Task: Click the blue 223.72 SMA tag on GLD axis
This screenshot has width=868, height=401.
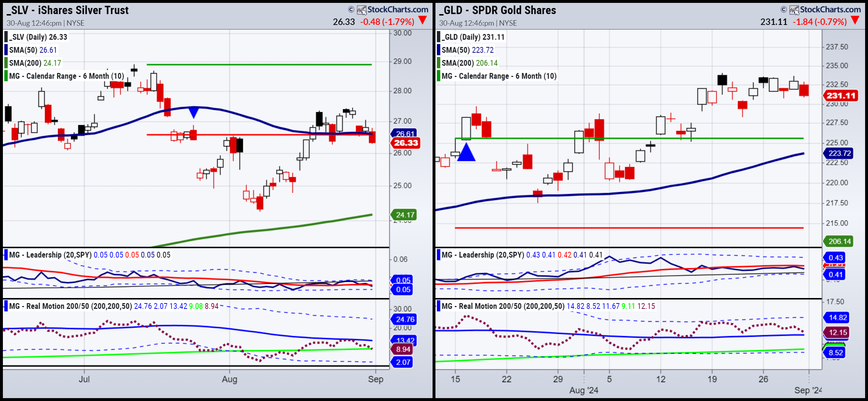Action: pyautogui.click(x=839, y=153)
